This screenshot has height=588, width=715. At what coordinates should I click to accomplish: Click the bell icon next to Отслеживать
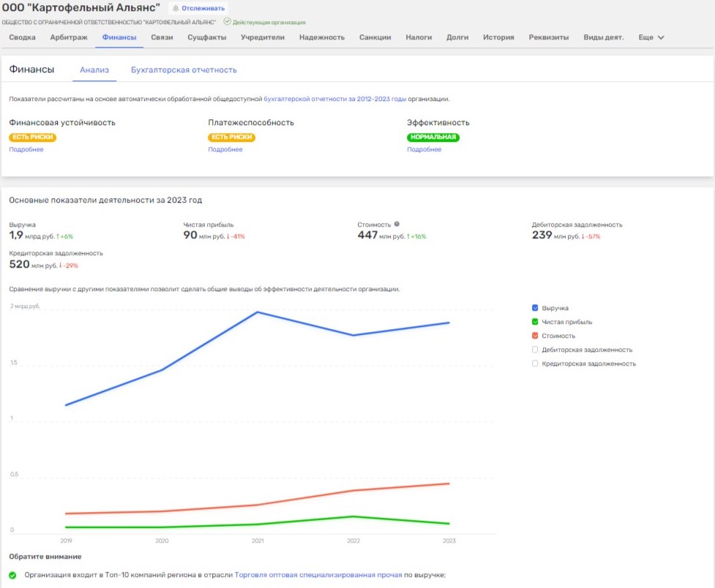tap(176, 8)
